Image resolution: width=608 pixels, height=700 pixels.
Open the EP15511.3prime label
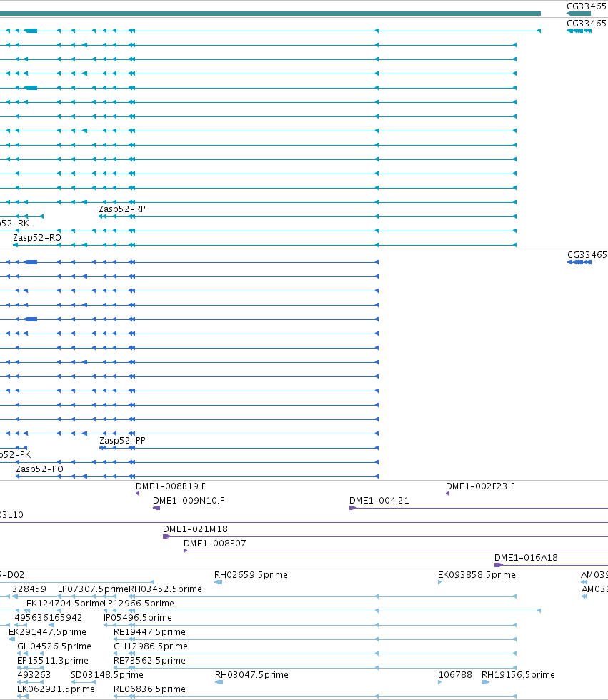click(53, 660)
